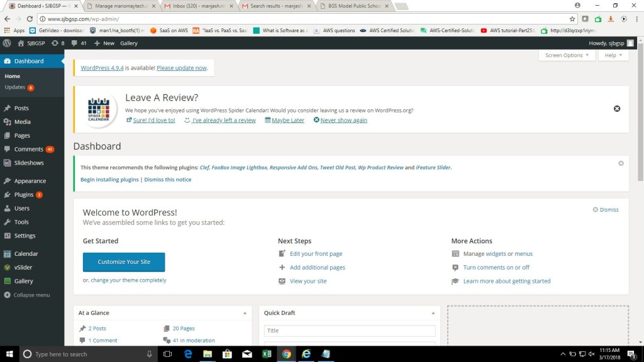
Task: Open the 2 Posts link
Action: click(97, 329)
